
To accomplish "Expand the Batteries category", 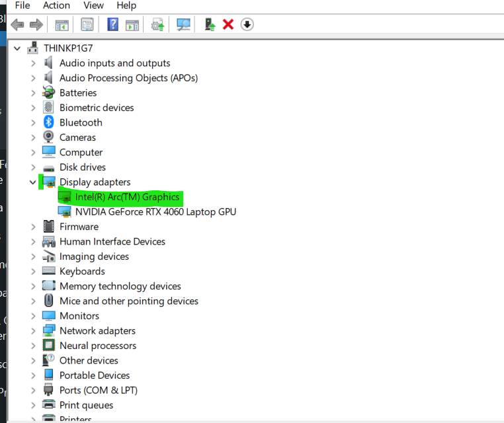I will click(33, 93).
